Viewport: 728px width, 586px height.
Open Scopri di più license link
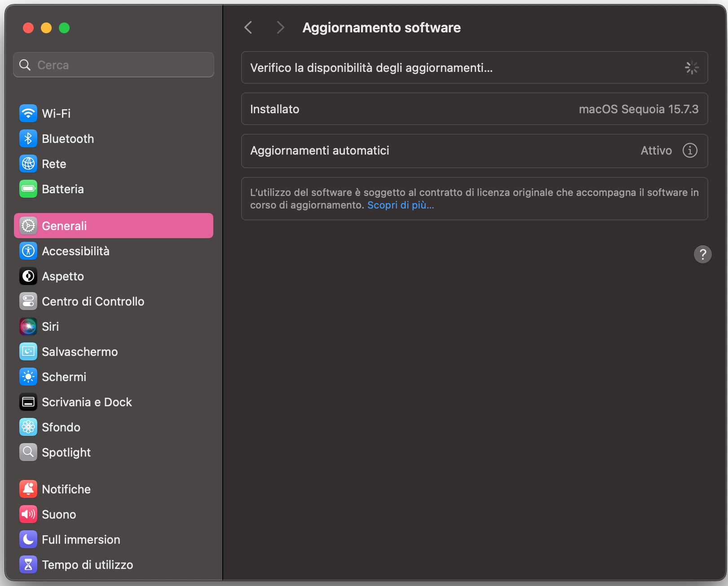[400, 205]
